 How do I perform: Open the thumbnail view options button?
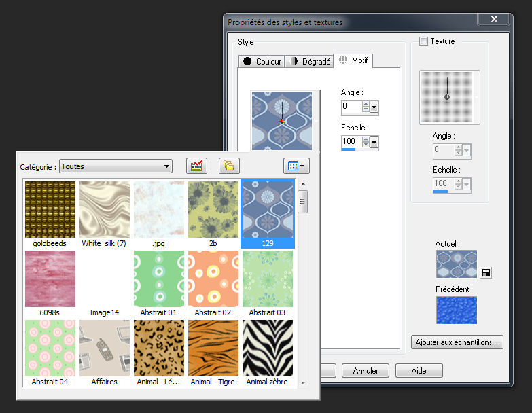point(296,166)
